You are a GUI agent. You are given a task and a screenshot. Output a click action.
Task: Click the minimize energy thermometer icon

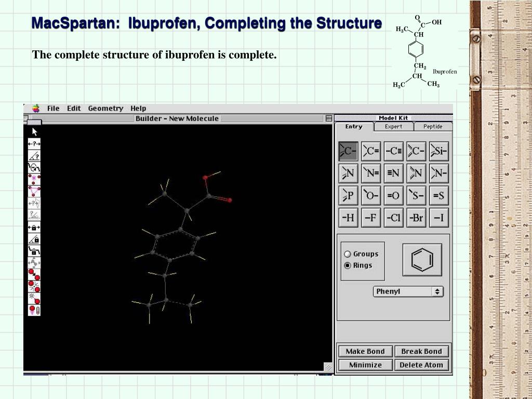click(x=34, y=311)
